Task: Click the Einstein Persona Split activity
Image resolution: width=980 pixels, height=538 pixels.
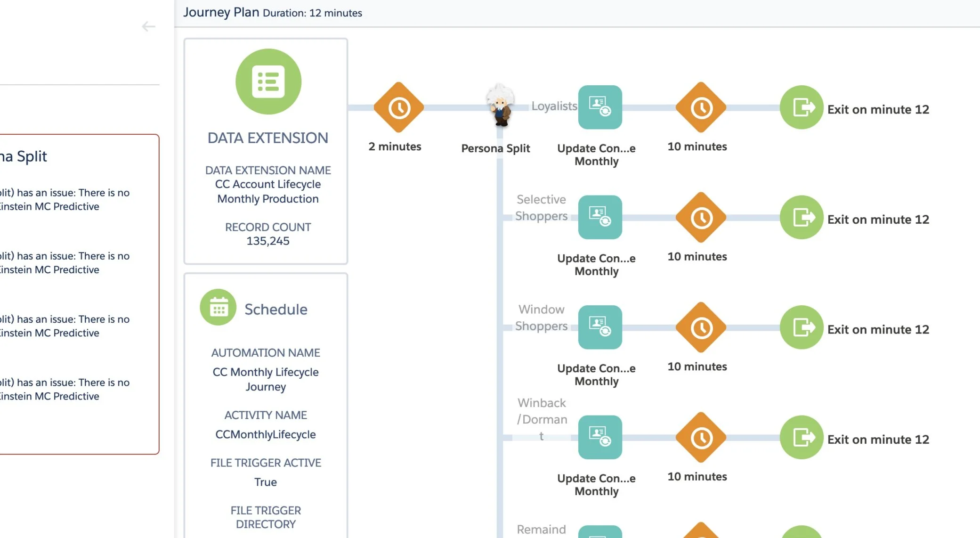Action: coord(500,106)
